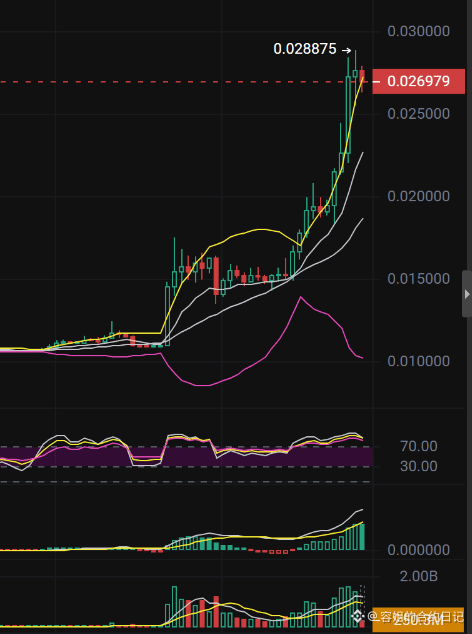Click the 0.025000 price axis label
Viewport: 472px width, 634px height.
[x=418, y=114]
